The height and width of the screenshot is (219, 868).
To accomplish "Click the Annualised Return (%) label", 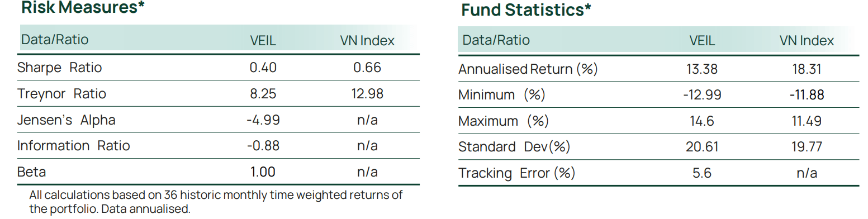I will [528, 69].
